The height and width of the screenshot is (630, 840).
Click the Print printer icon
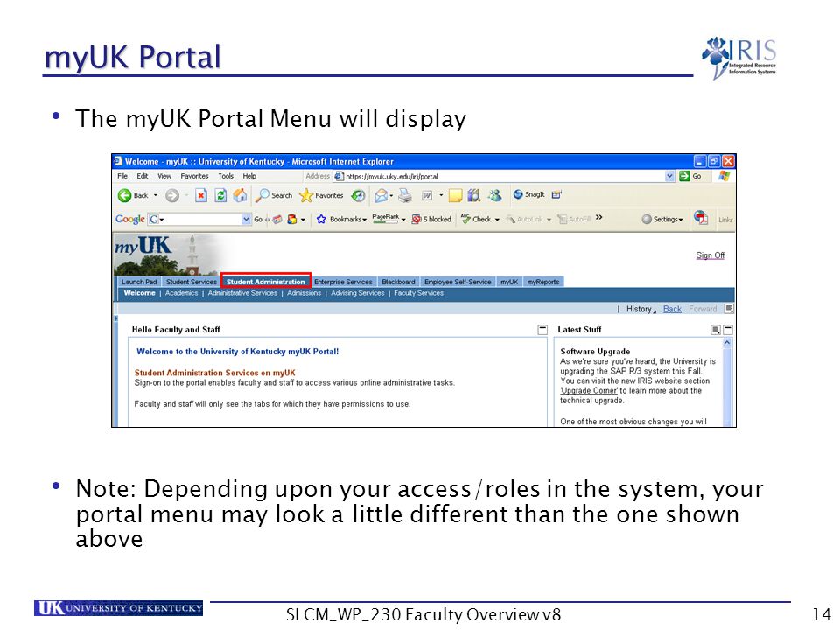(405, 196)
